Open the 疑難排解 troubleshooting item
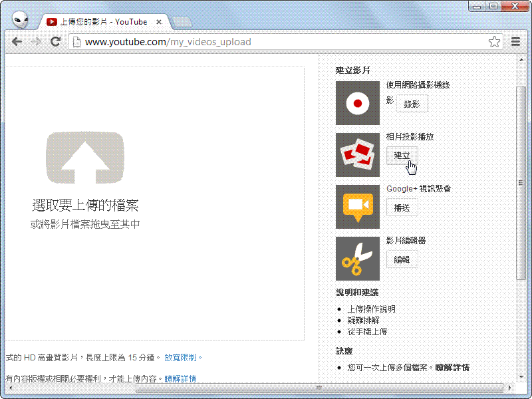 363,321
